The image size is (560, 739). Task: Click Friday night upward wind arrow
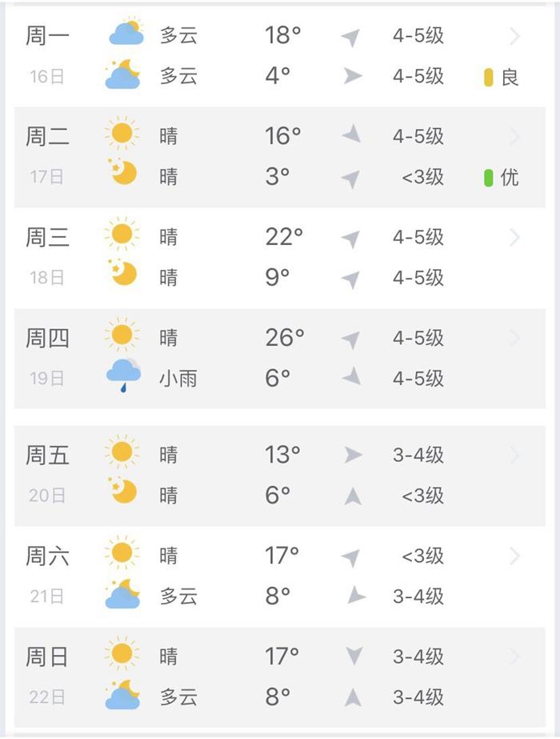(353, 496)
